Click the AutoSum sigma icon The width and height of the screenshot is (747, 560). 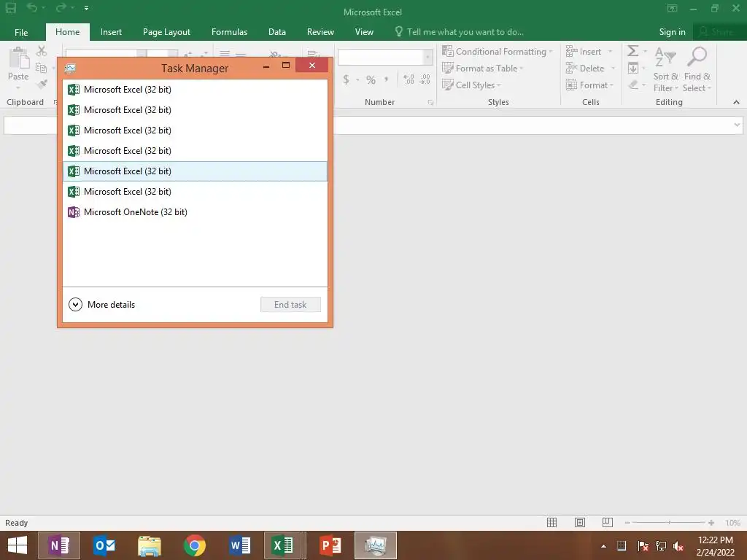click(632, 51)
